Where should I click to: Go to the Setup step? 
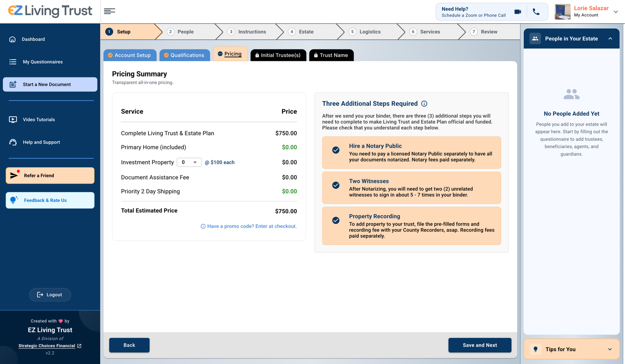[x=131, y=32]
